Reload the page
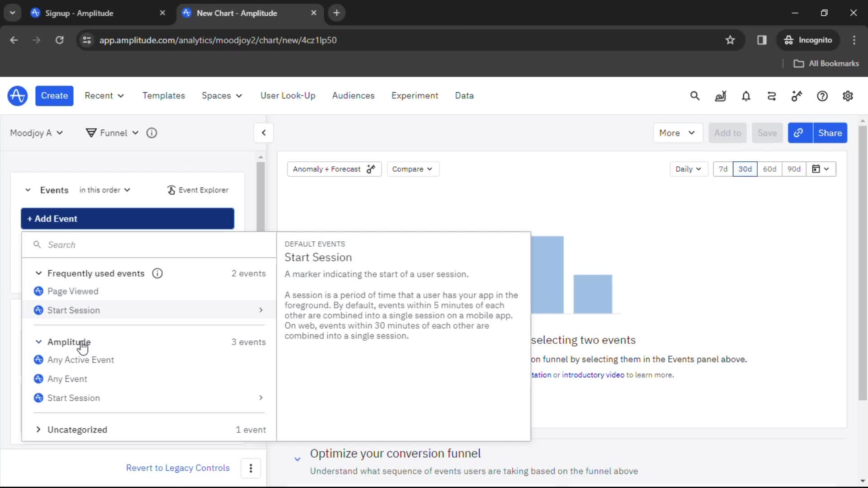 click(x=59, y=40)
